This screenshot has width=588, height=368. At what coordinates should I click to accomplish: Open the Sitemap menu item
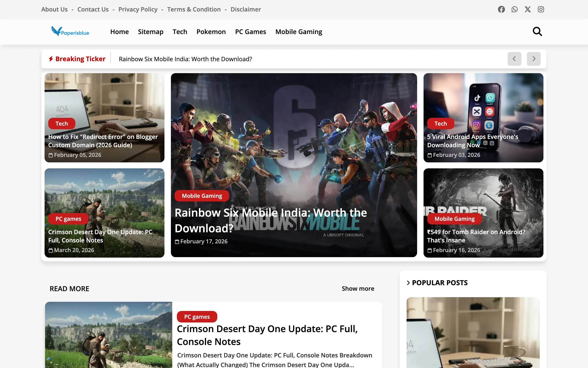151,32
